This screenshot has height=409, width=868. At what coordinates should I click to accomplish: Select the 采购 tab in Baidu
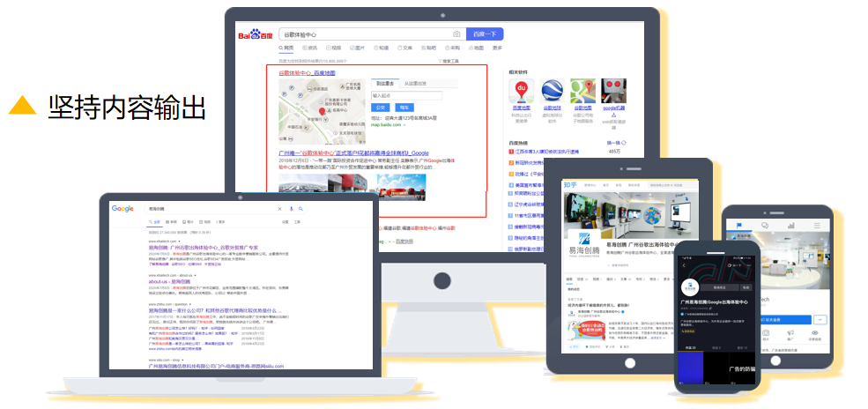point(453,48)
